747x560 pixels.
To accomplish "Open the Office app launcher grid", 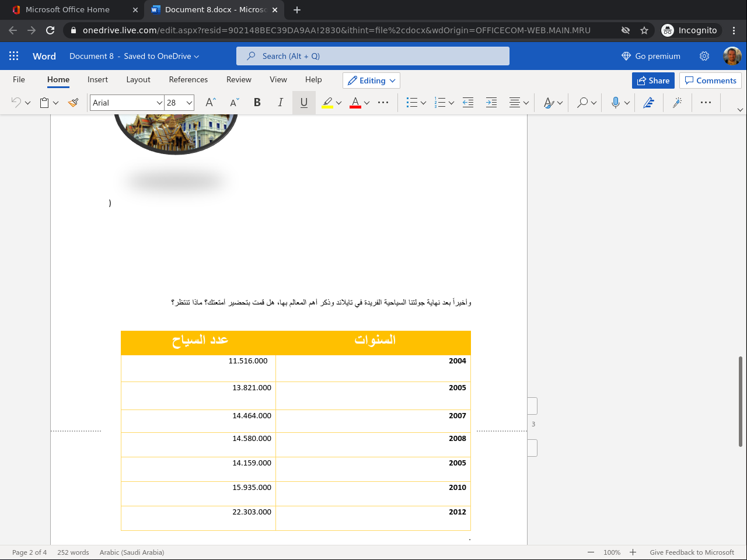I will pyautogui.click(x=14, y=56).
